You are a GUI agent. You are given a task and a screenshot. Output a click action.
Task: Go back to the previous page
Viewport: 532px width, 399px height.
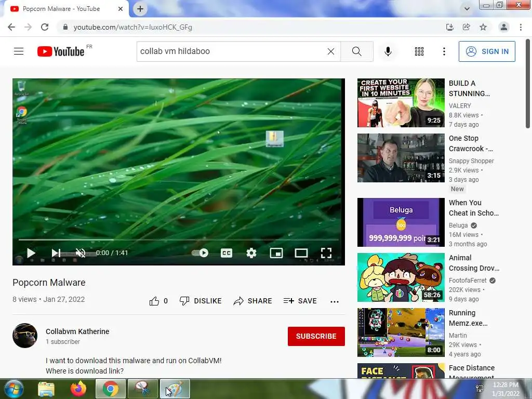11,27
